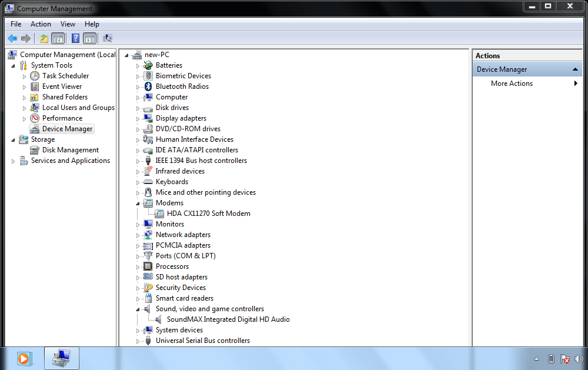Screen dimensions: 588x370
Task: Collapse the Device Manager actions section arrow
Action: click(x=575, y=69)
